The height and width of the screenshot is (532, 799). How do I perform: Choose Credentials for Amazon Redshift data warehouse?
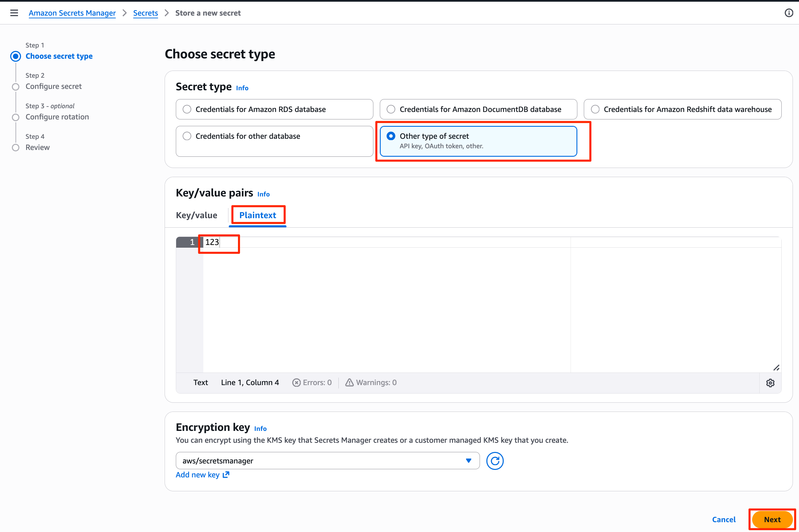(683, 109)
